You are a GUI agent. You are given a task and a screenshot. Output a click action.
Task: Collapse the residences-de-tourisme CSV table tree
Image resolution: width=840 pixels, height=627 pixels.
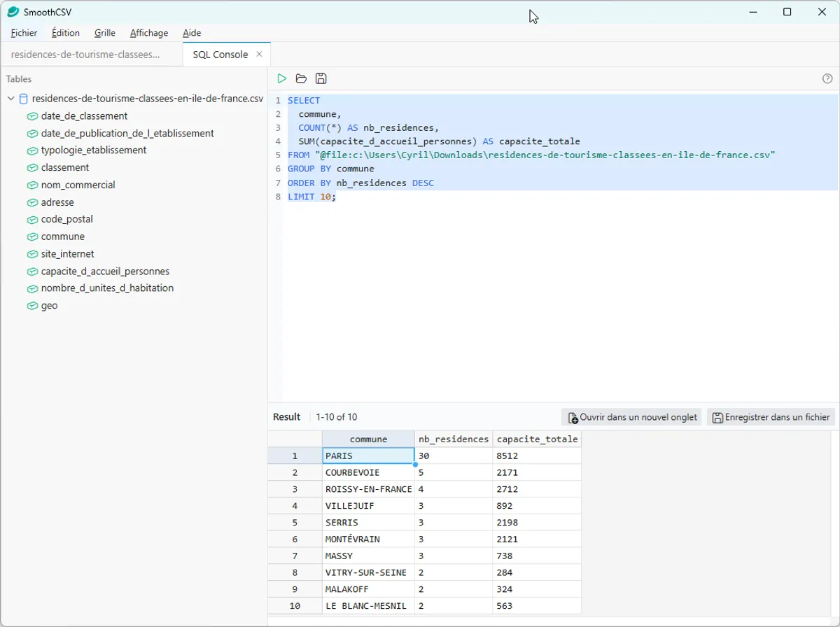pos(10,99)
